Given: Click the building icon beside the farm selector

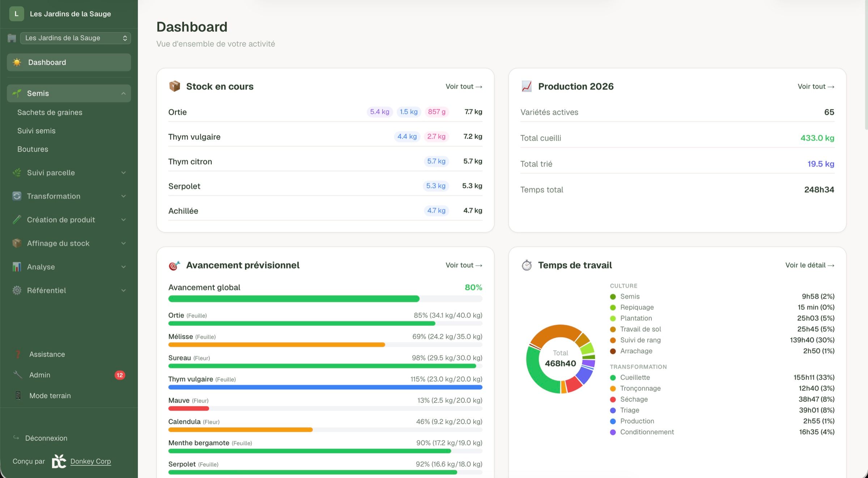Looking at the screenshot, I should coord(12,38).
